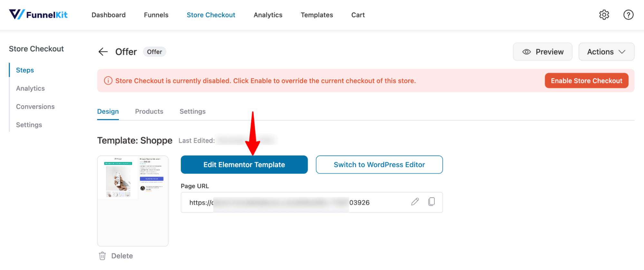Go back using the left arrow icon
Screen dimensions: 644x270
point(103,51)
